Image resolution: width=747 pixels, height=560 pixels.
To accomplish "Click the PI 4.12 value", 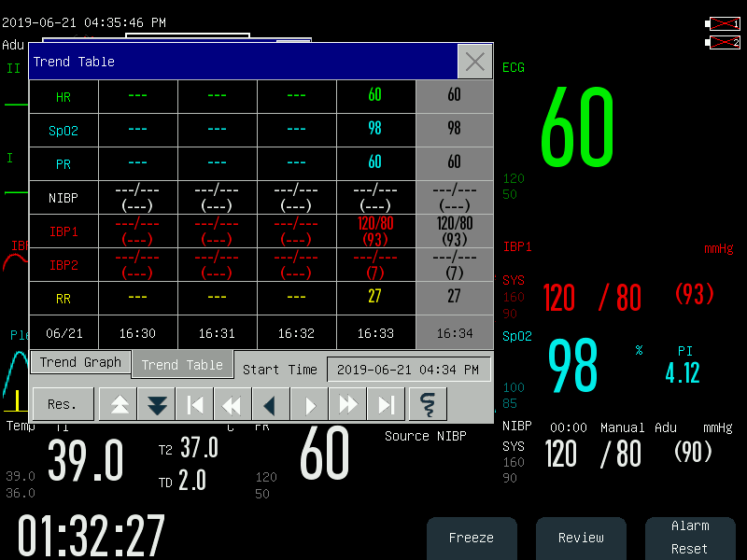I will point(683,372).
